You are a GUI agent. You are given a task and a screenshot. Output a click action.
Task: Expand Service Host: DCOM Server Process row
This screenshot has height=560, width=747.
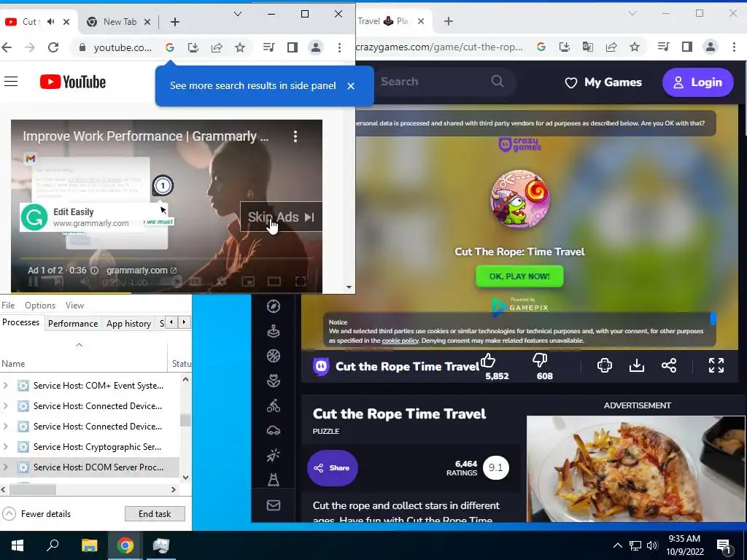point(6,467)
